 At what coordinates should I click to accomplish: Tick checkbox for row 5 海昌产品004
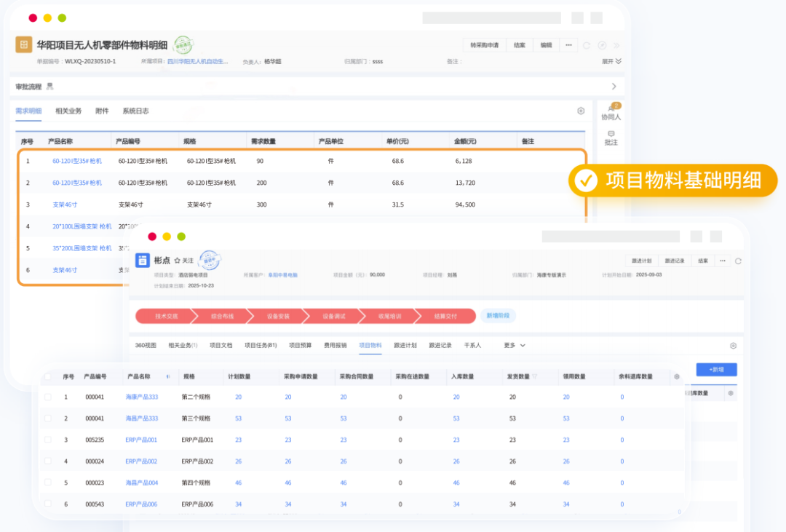pos(47,483)
